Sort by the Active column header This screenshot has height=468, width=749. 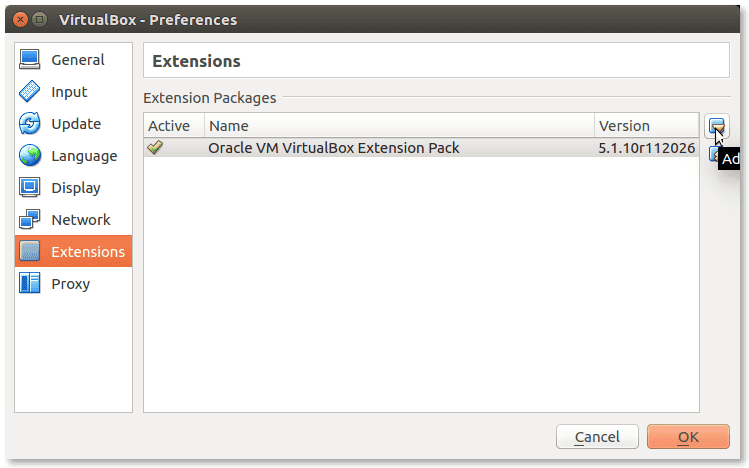[x=174, y=126]
